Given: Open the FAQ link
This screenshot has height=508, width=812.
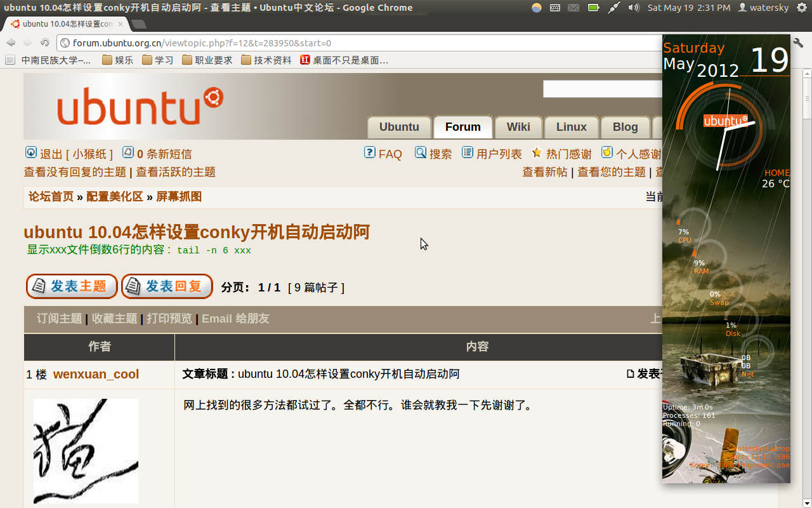Looking at the screenshot, I should pyautogui.click(x=390, y=154).
